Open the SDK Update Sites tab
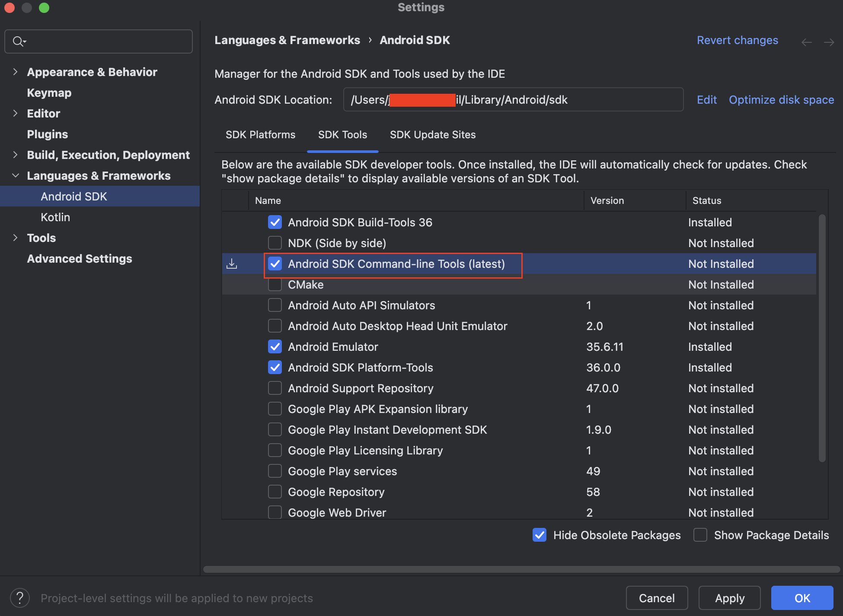Viewport: 843px width, 616px height. (433, 134)
